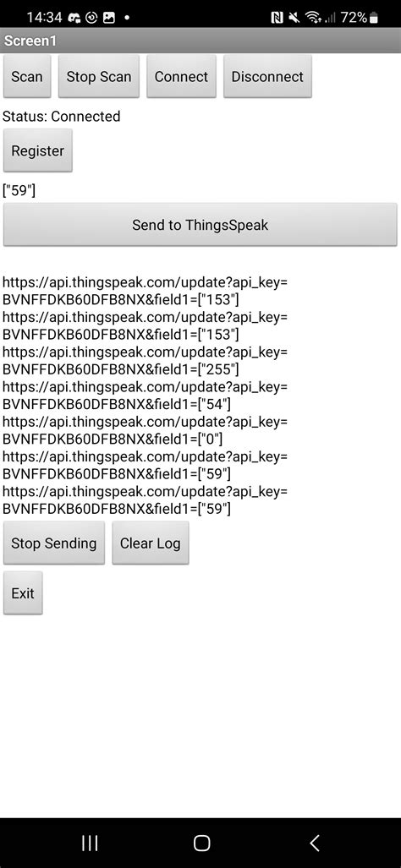Screen dimensions: 401x868
Task: Tap the NFC icon in the status bar
Action: 277,18
